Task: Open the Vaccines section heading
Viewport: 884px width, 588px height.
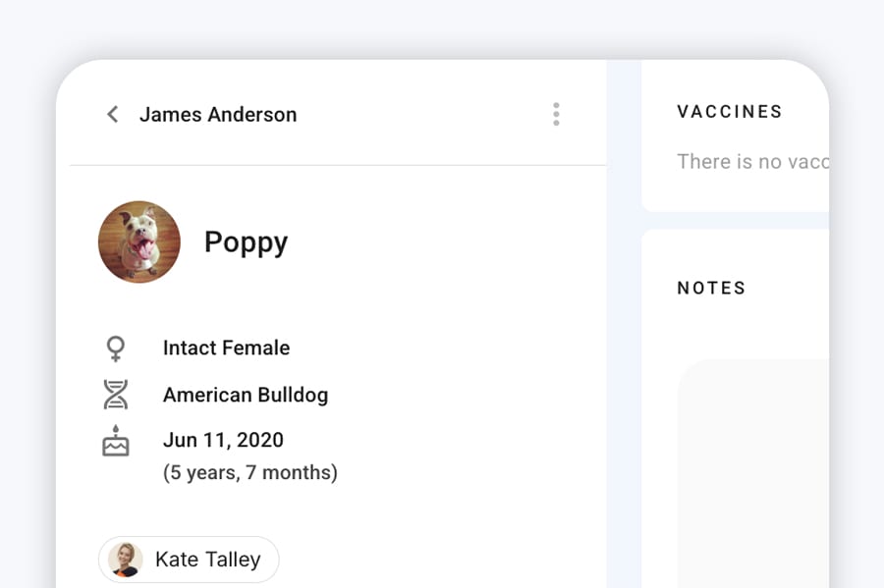Action: pos(730,112)
